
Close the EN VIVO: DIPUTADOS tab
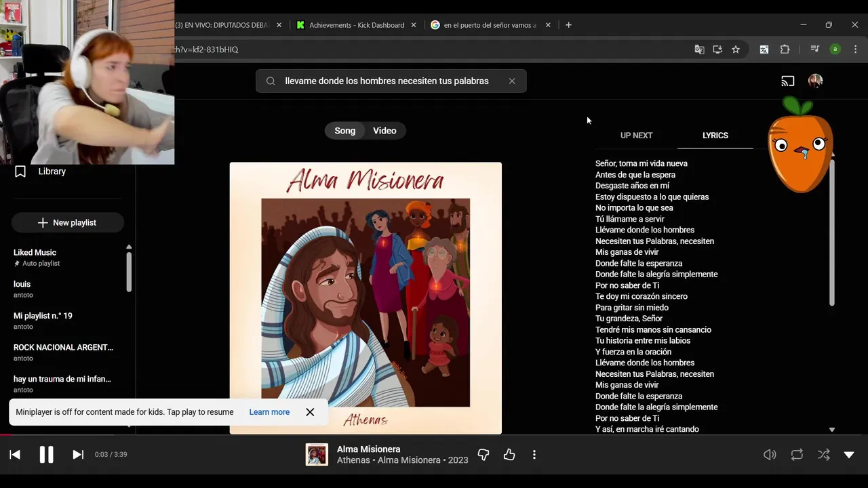click(279, 25)
